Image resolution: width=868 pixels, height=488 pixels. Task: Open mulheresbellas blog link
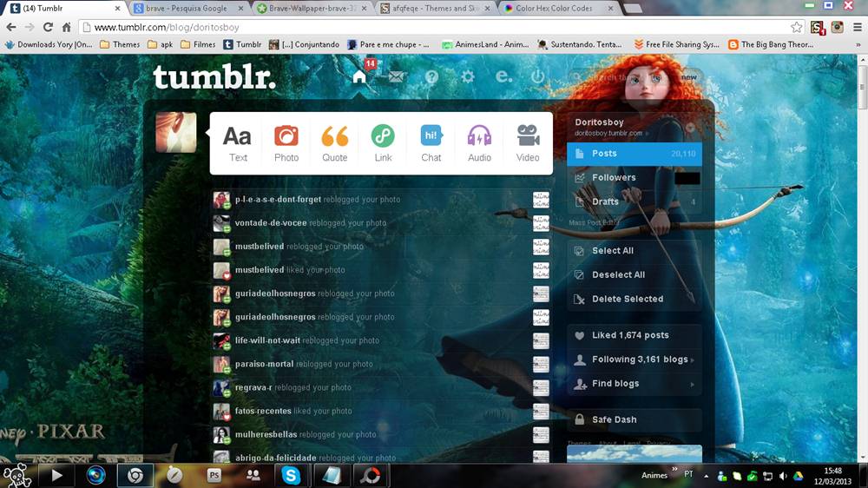point(266,435)
